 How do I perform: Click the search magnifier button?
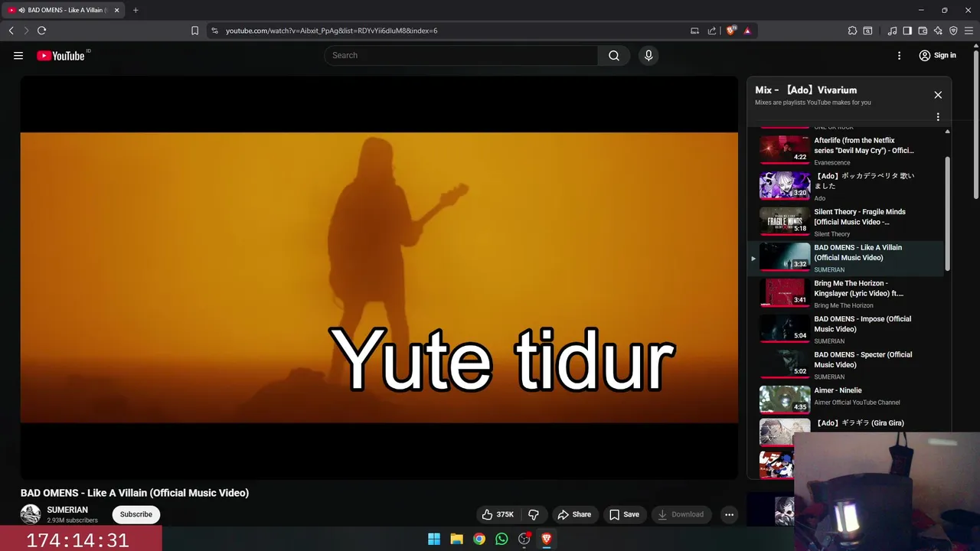pos(614,55)
